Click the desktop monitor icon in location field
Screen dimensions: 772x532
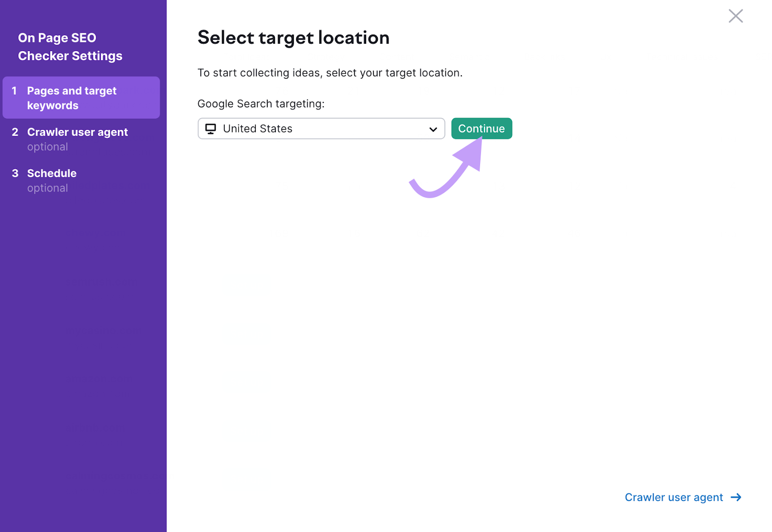click(211, 129)
